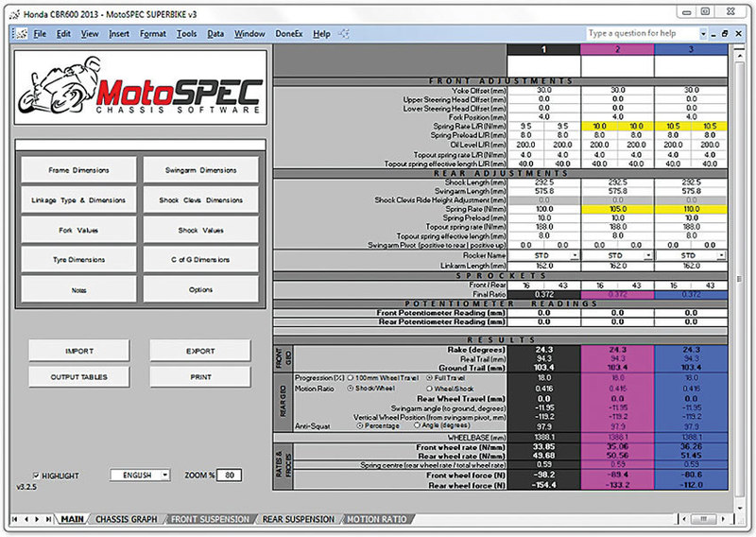Go to last sheet tab arrow

(48, 519)
